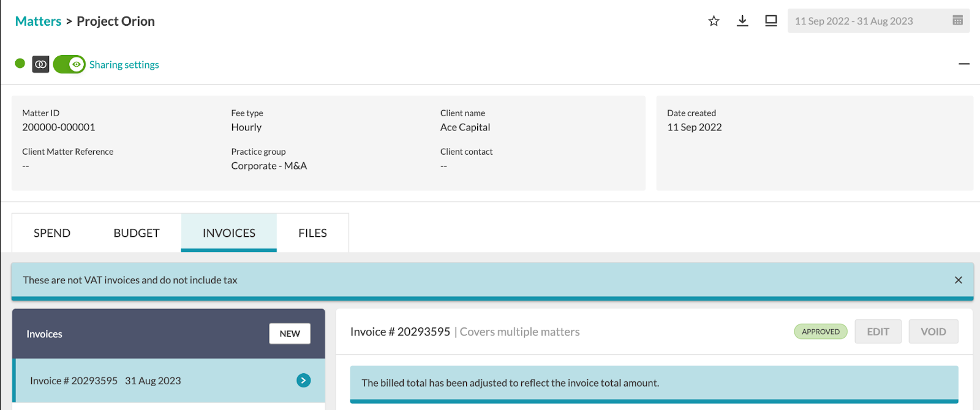This screenshot has width=980, height=410.
Task: Dismiss the VAT invoices notice
Action: [x=959, y=280]
